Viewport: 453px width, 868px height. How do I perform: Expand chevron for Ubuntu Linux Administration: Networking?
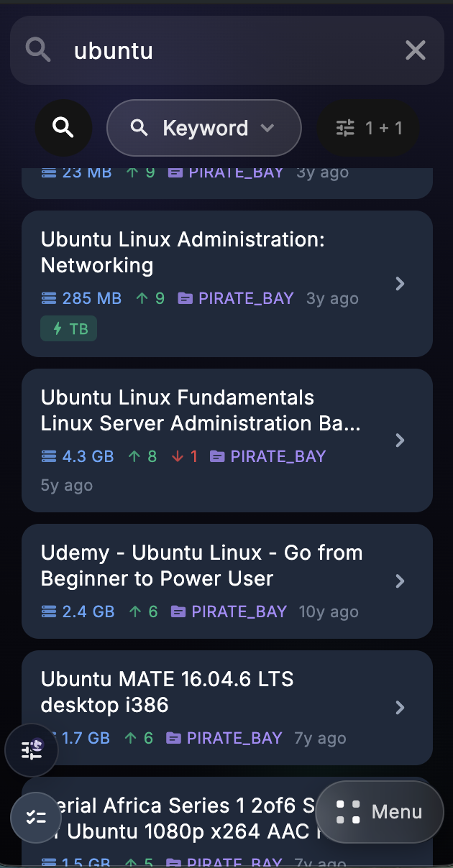pos(401,284)
